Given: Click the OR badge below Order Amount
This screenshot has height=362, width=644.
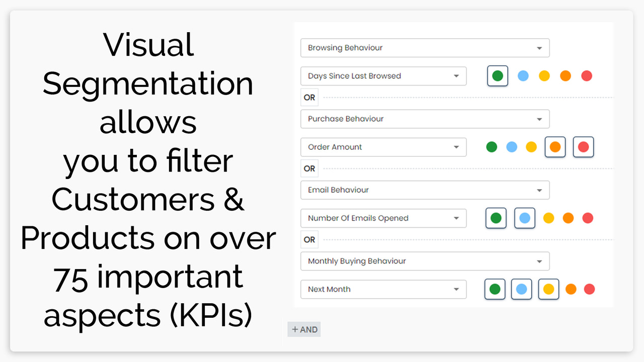Looking at the screenshot, I should pos(309,168).
